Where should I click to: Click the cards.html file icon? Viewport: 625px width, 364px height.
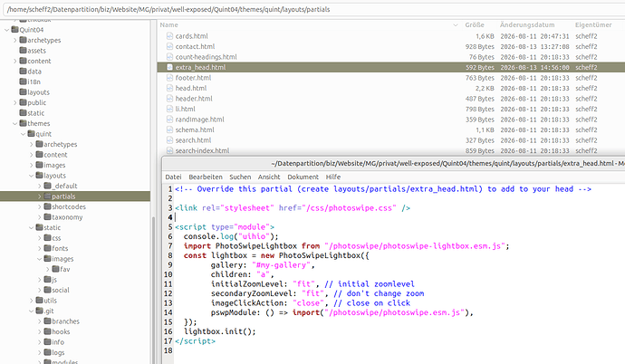point(169,36)
